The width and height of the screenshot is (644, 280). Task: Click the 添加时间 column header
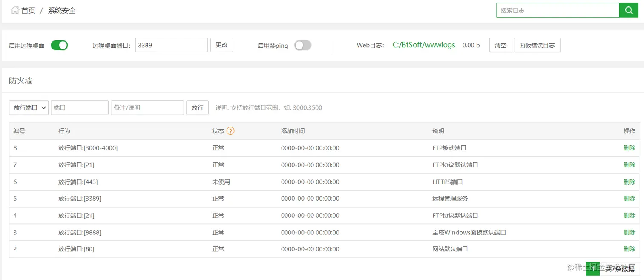pos(293,131)
